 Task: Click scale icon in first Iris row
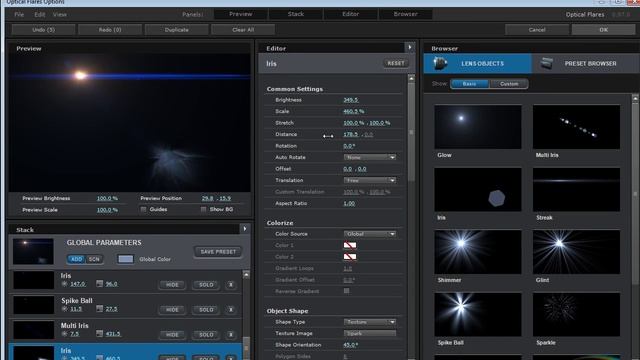(x=100, y=284)
